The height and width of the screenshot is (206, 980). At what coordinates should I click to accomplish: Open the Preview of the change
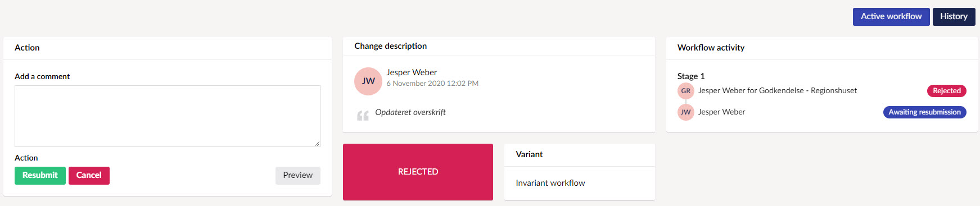(x=298, y=176)
